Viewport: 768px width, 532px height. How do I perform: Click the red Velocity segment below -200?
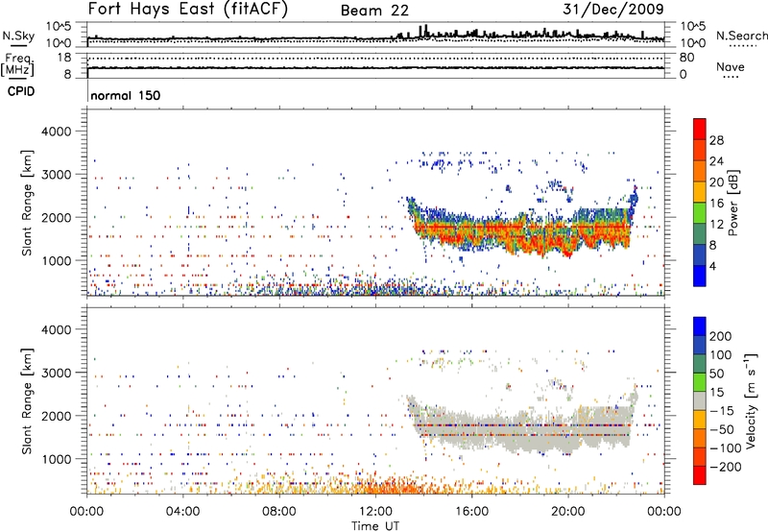700,475
